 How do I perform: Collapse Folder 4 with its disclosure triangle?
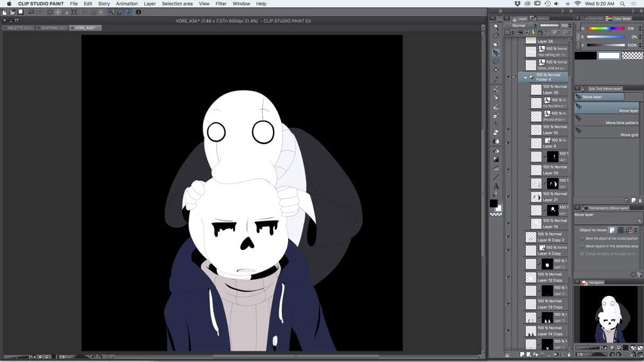[x=525, y=77]
